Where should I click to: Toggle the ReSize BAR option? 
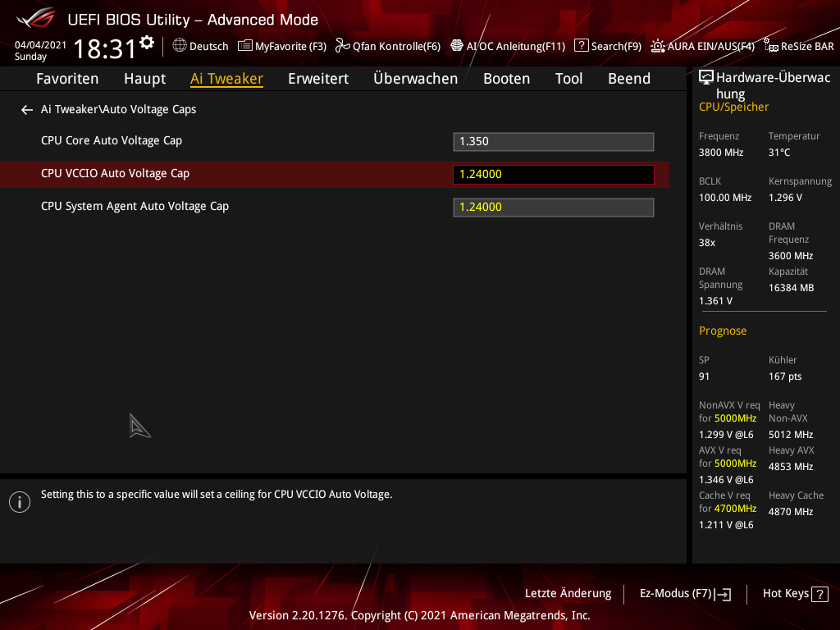pyautogui.click(x=799, y=46)
